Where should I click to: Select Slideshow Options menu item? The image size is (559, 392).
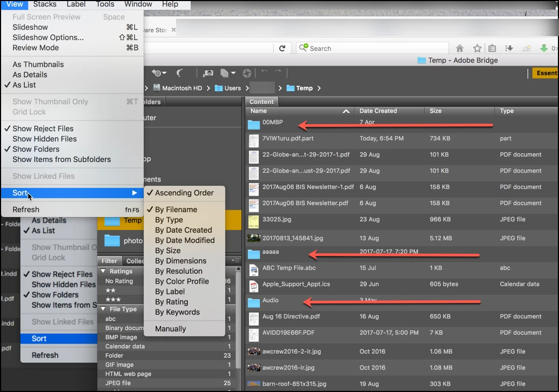tap(48, 37)
